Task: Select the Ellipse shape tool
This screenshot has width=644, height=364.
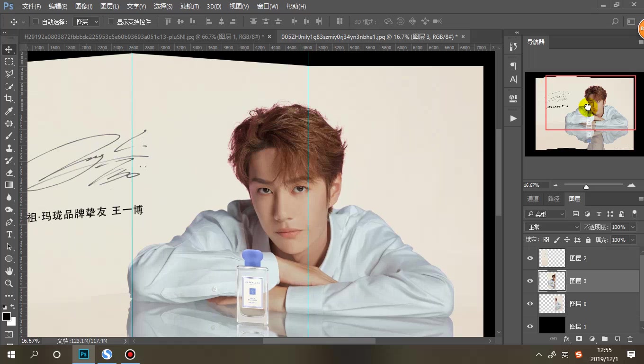Action: coord(9,259)
